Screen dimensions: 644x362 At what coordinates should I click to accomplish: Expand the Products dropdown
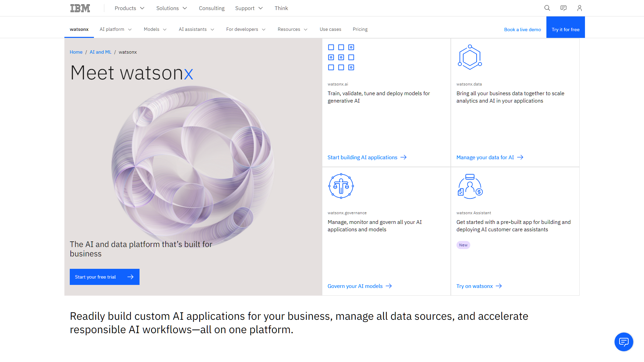pyautogui.click(x=129, y=8)
